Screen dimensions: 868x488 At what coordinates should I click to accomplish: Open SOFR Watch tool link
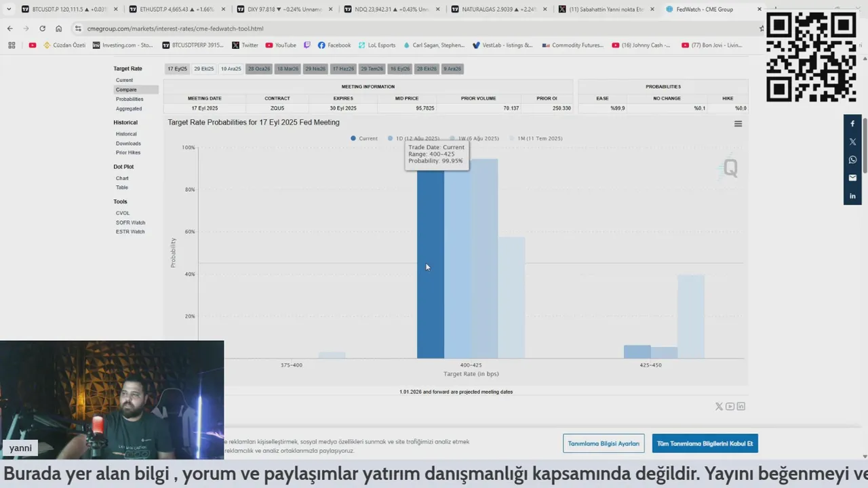coord(130,222)
